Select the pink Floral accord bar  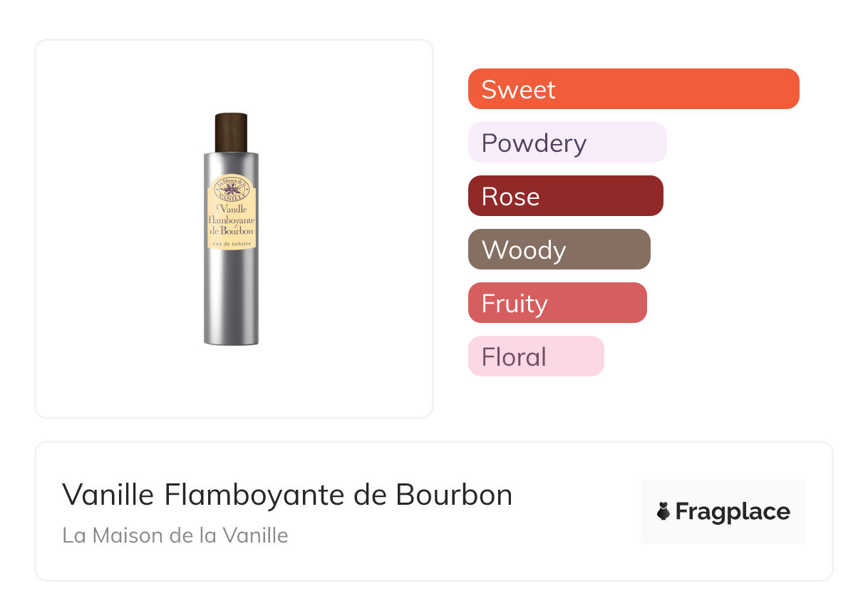(536, 356)
